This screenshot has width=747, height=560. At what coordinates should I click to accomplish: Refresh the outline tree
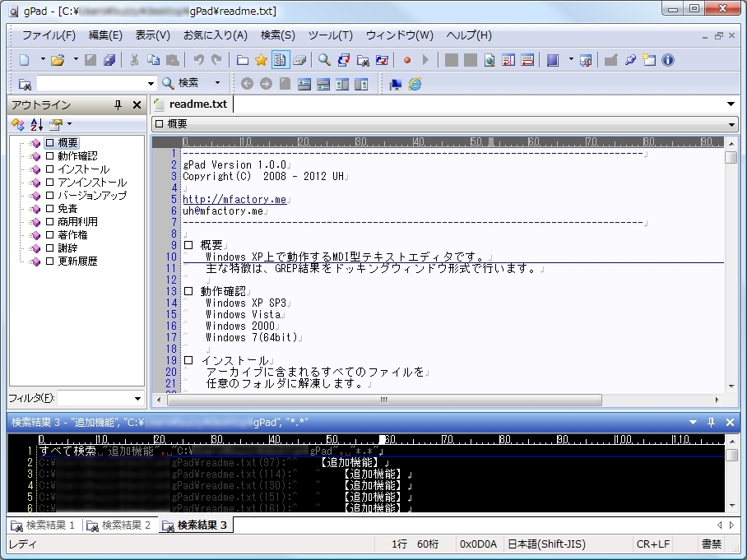pyautogui.click(x=16, y=124)
